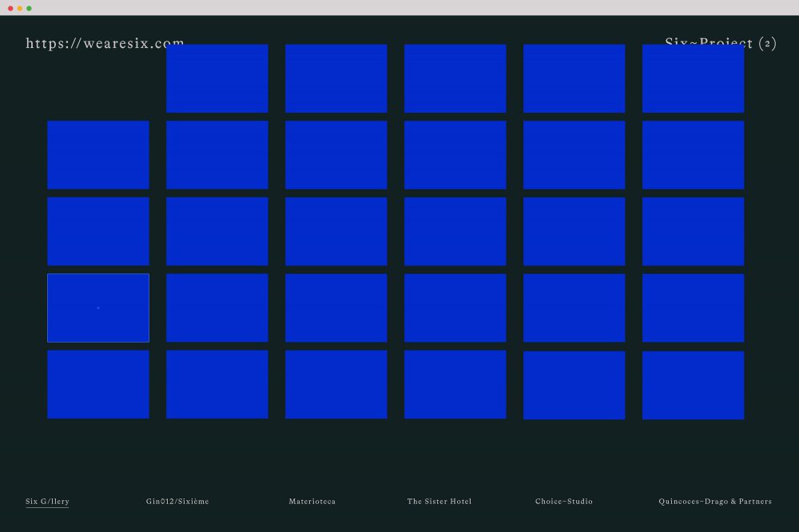Viewport: 799px width, 532px height.
Task: Close the window with the red button
Action: click(x=10, y=8)
